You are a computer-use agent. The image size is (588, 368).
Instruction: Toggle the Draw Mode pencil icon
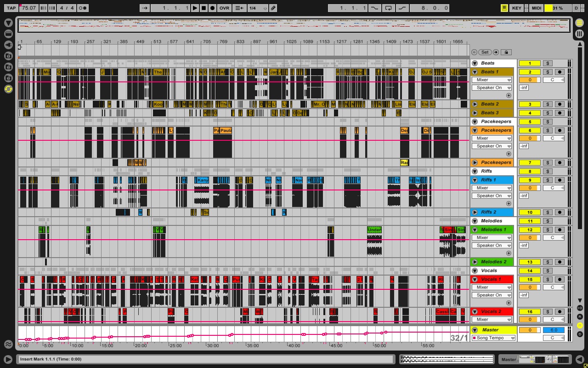[x=273, y=8]
